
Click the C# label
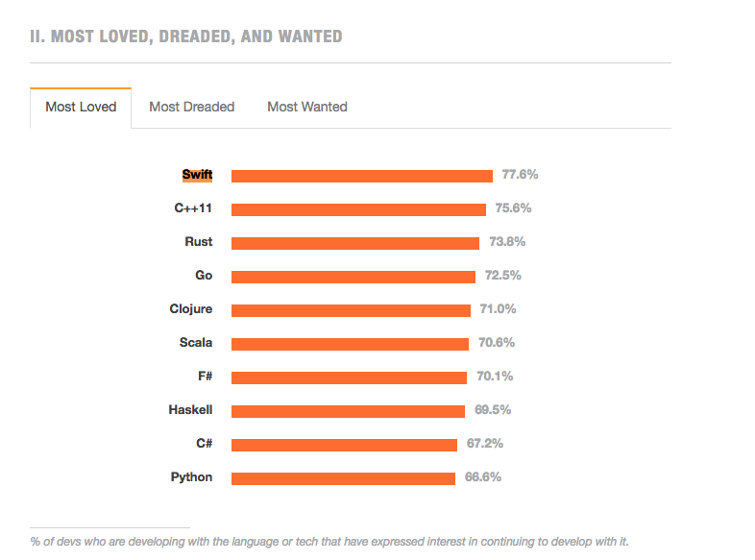pos(204,444)
